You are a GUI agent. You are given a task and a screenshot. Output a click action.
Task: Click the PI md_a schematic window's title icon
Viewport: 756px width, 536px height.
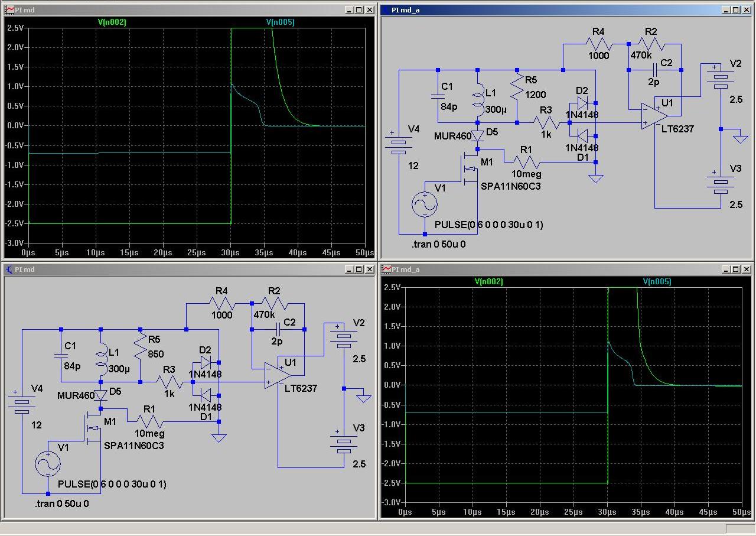click(x=386, y=10)
